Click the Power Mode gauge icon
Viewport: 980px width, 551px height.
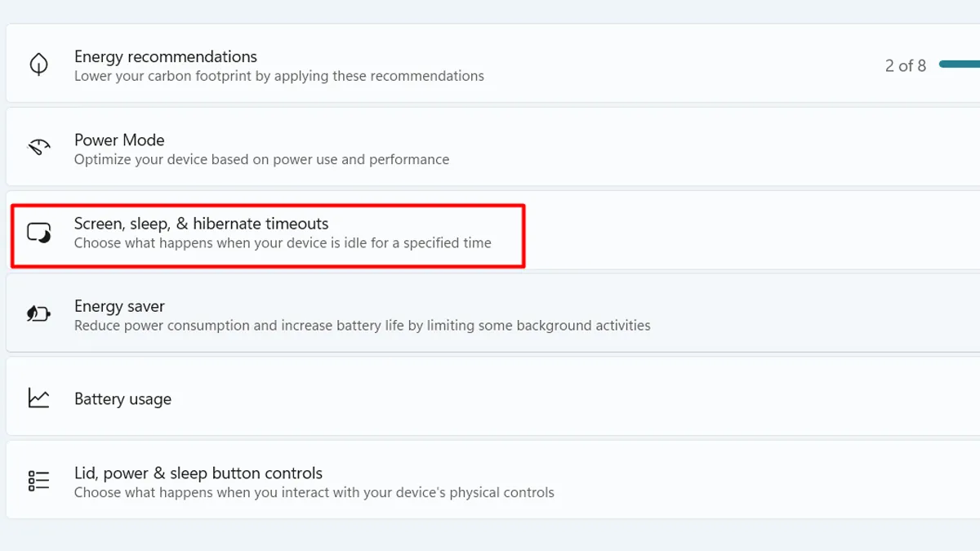pyautogui.click(x=38, y=148)
